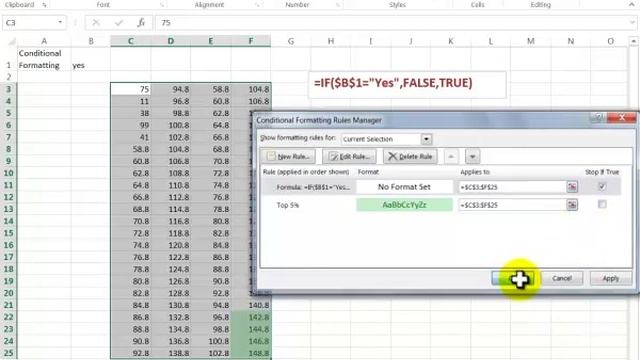
Task: Click cell E6 with value 64.8
Action: 211,125
